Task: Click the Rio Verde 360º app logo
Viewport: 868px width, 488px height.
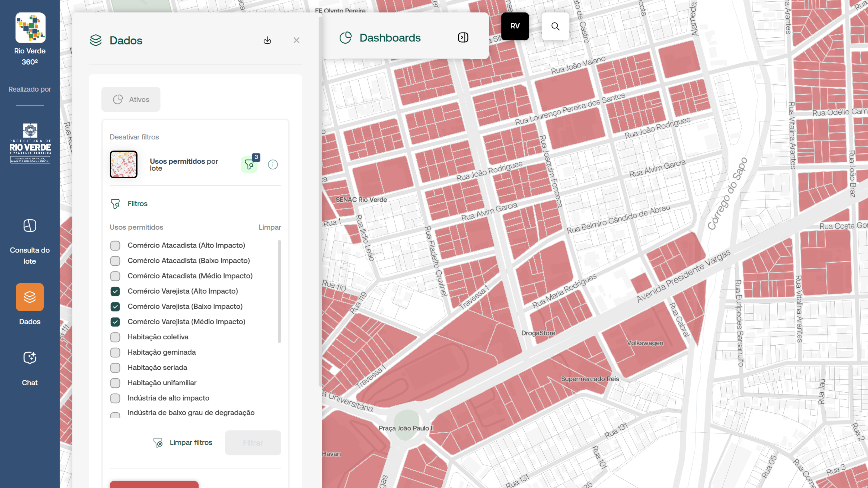Action: click(x=30, y=28)
